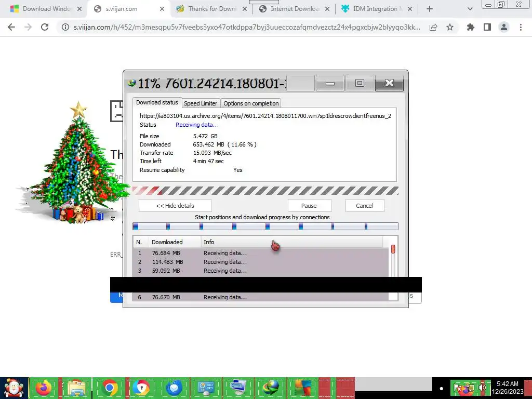Click the Hide details button
Image resolution: width=532 pixels, height=399 pixels.
(x=175, y=206)
